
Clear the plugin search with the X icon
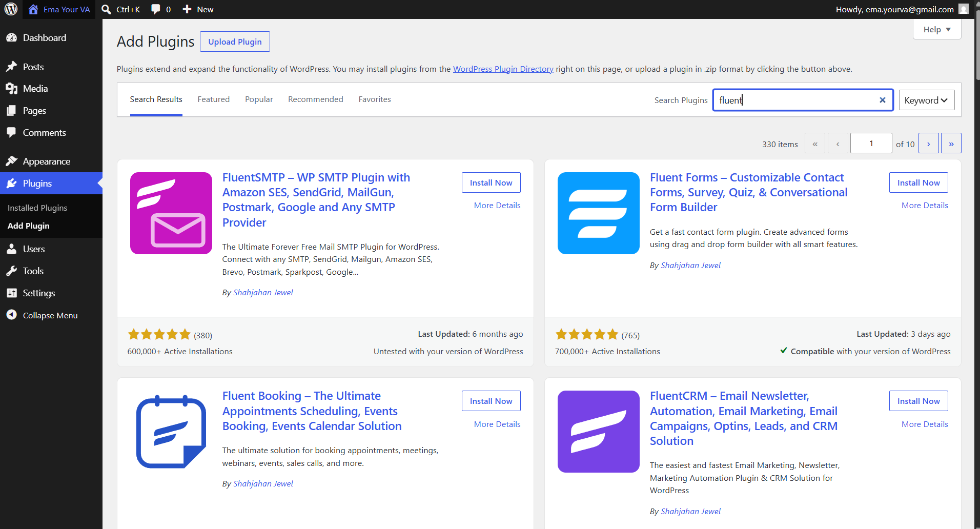pyautogui.click(x=883, y=100)
